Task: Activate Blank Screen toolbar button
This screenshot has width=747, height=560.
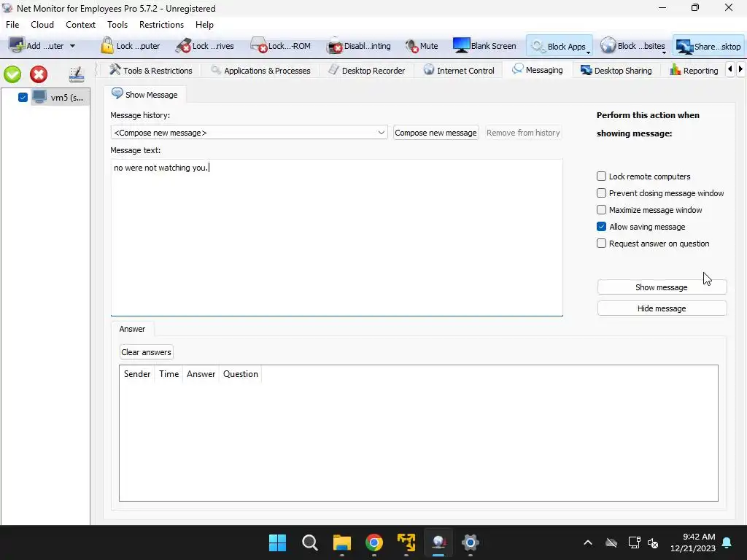Action: tap(484, 46)
